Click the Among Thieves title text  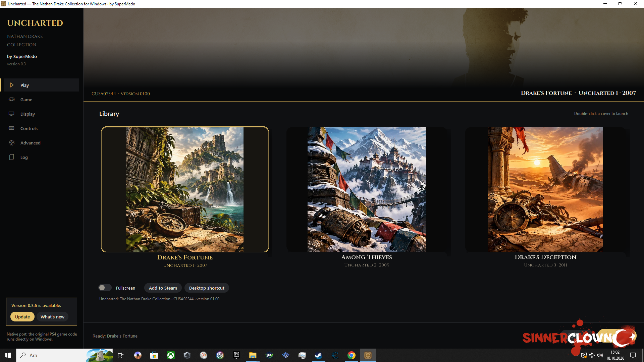(367, 257)
